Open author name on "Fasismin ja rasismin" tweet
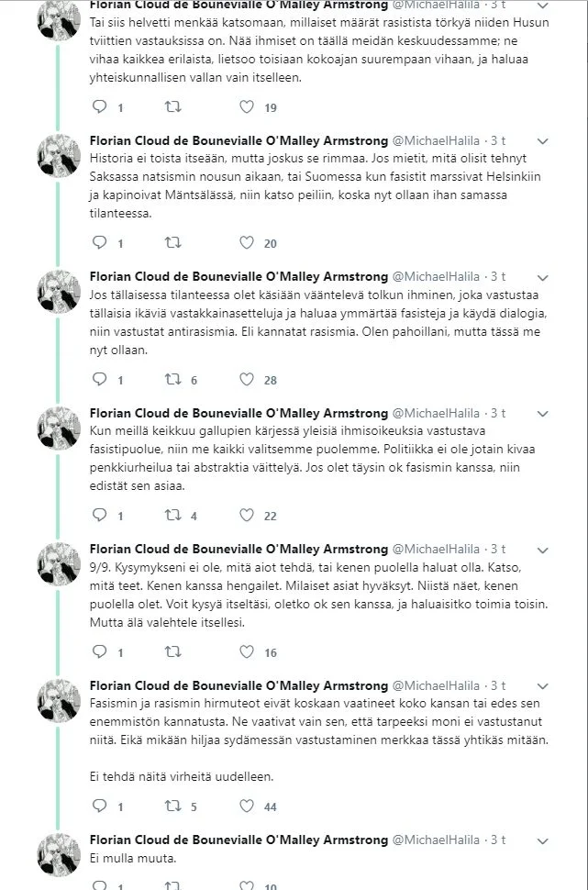Image resolution: width=588 pixels, height=890 pixels. pos(239,685)
